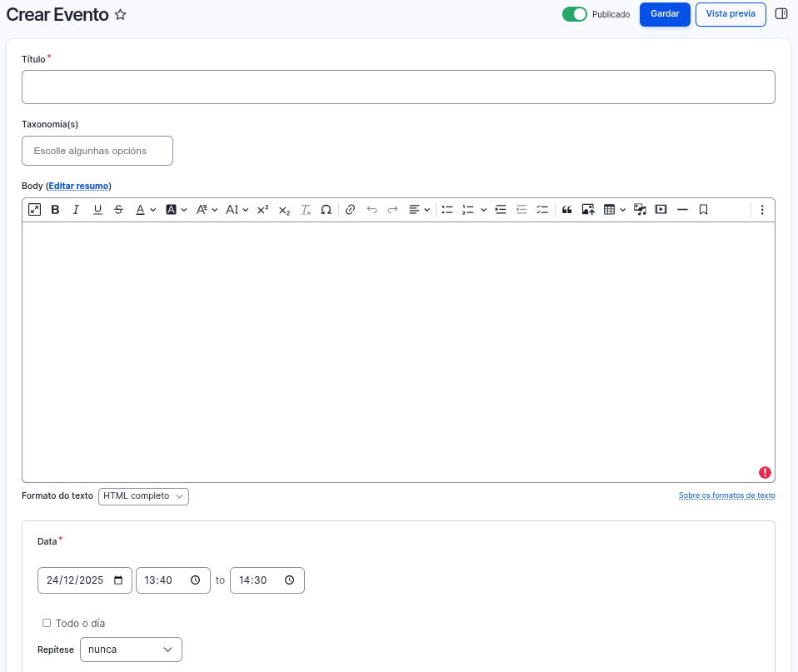Image resolution: width=798 pixels, height=672 pixels.
Task: Toggle bold formatting in the Body editor
Action: tap(55, 210)
